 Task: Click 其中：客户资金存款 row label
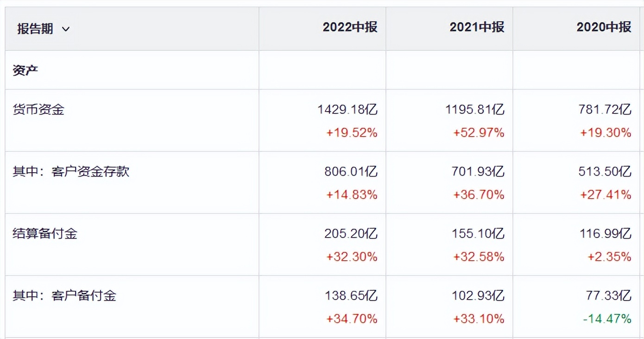pyautogui.click(x=71, y=172)
